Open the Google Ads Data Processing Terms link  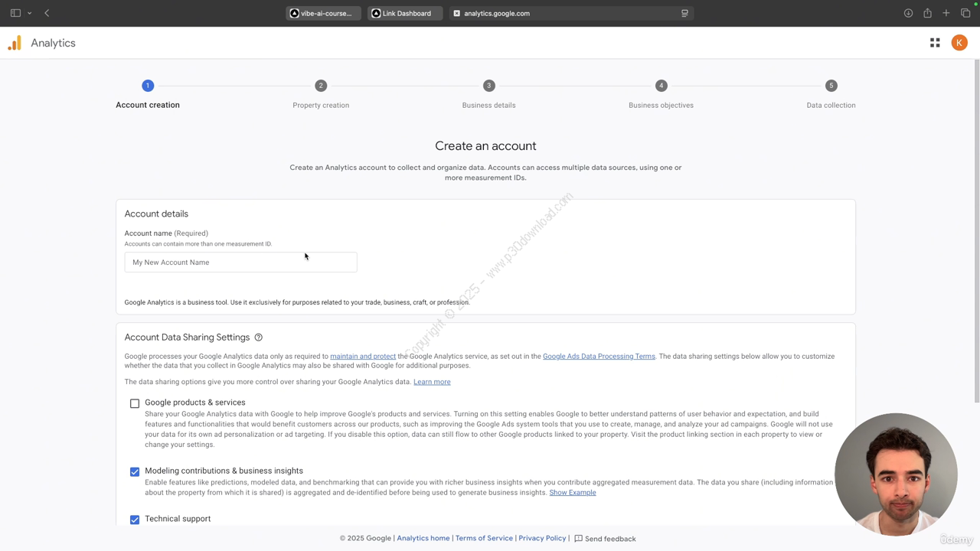(599, 356)
